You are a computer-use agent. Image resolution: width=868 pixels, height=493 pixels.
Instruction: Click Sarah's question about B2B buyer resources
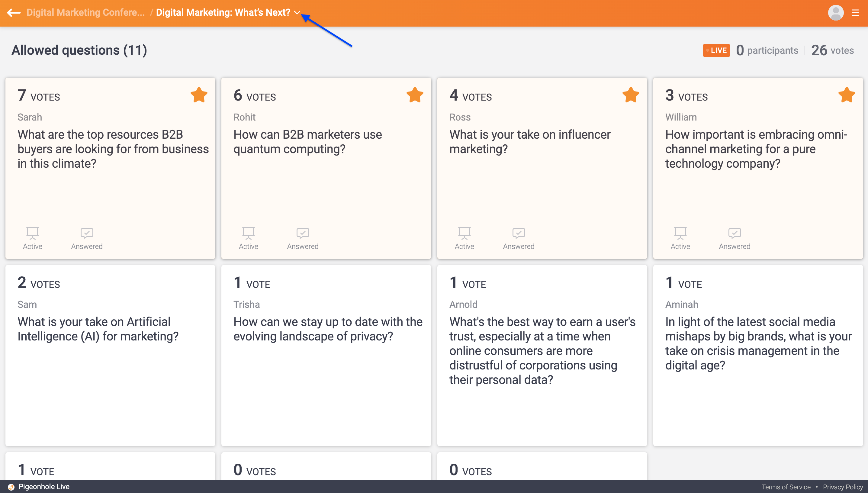113,149
